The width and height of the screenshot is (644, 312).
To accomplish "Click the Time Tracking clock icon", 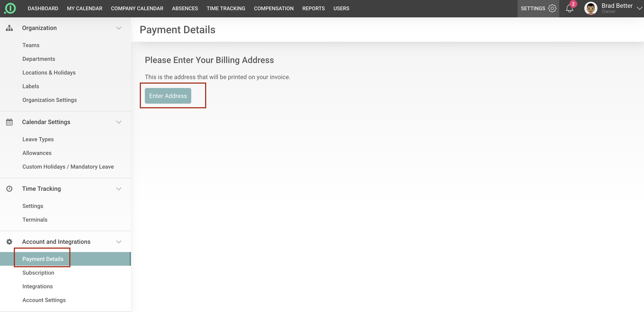I will 9,189.
